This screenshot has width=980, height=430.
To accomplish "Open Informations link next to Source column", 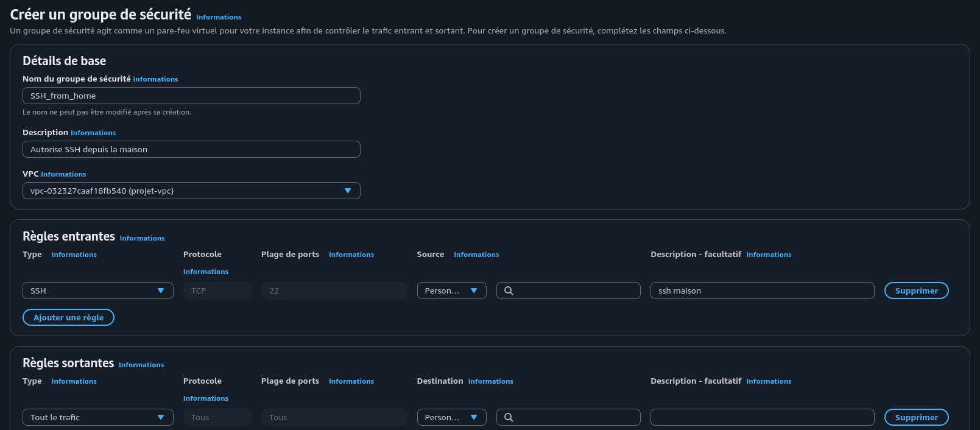I will [476, 255].
